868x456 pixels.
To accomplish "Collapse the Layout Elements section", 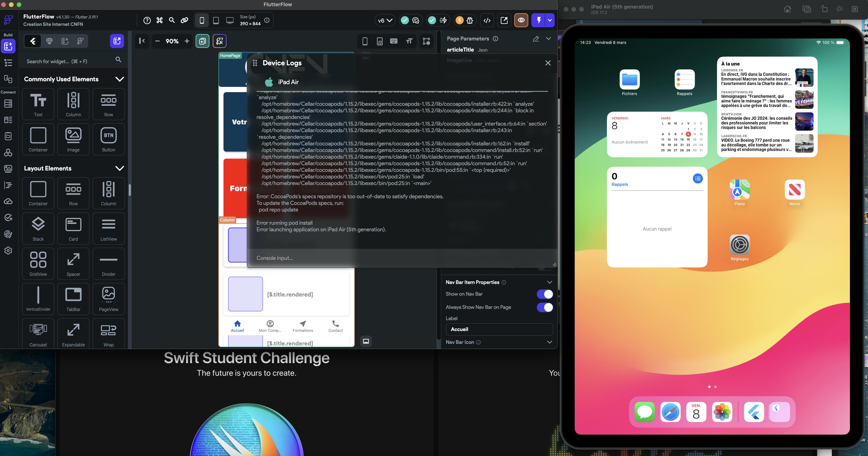I will pyautogui.click(x=120, y=169).
